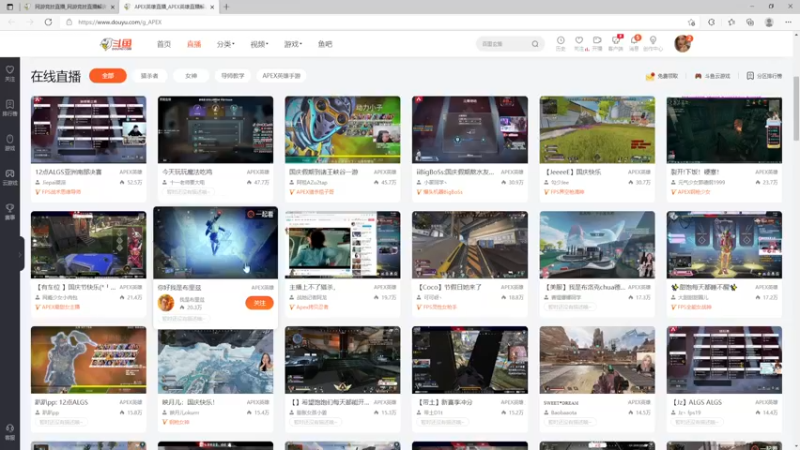Select the 全部 filter pill

pos(108,76)
